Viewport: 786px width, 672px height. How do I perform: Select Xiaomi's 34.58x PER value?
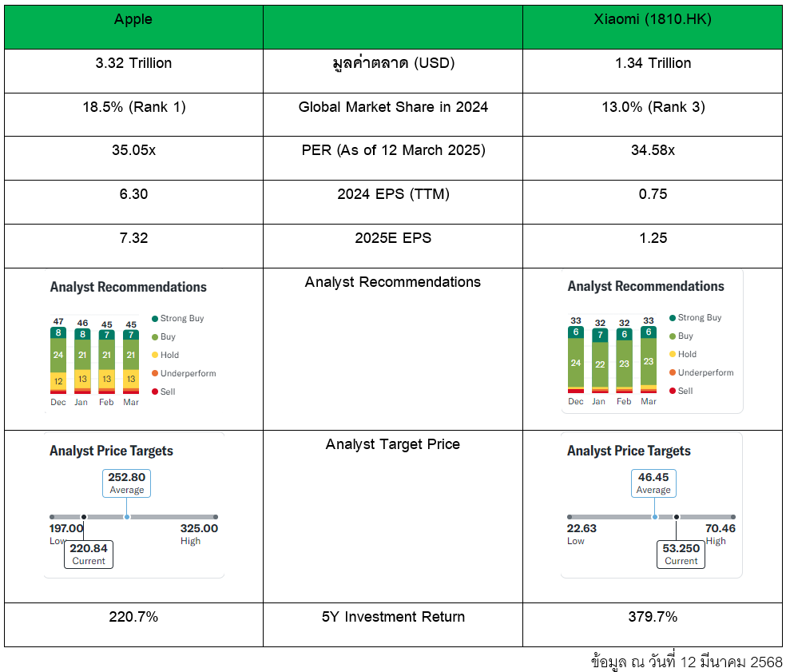point(653,150)
